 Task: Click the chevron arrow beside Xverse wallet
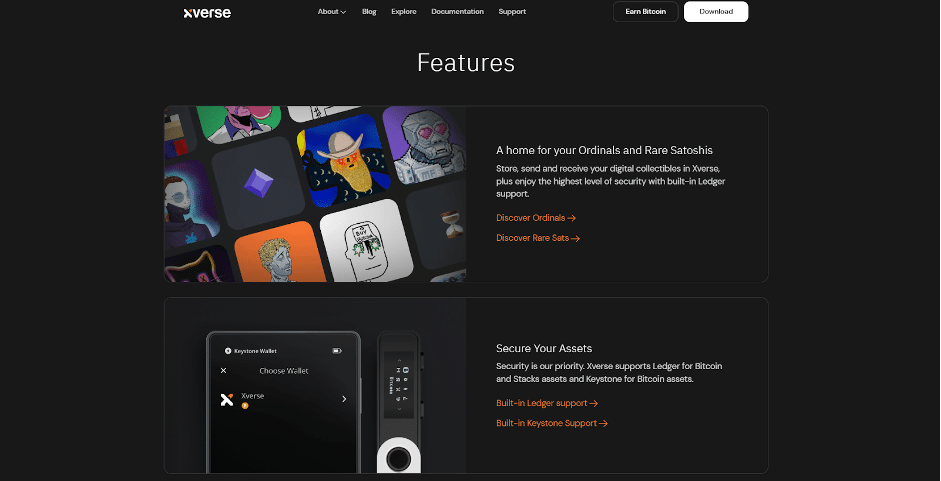(344, 399)
